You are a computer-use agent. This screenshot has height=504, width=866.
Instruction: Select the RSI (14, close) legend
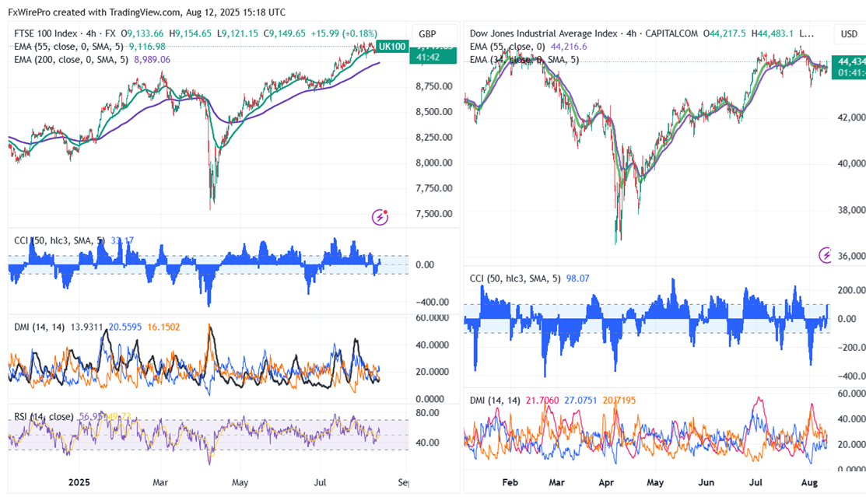[x=72, y=416]
